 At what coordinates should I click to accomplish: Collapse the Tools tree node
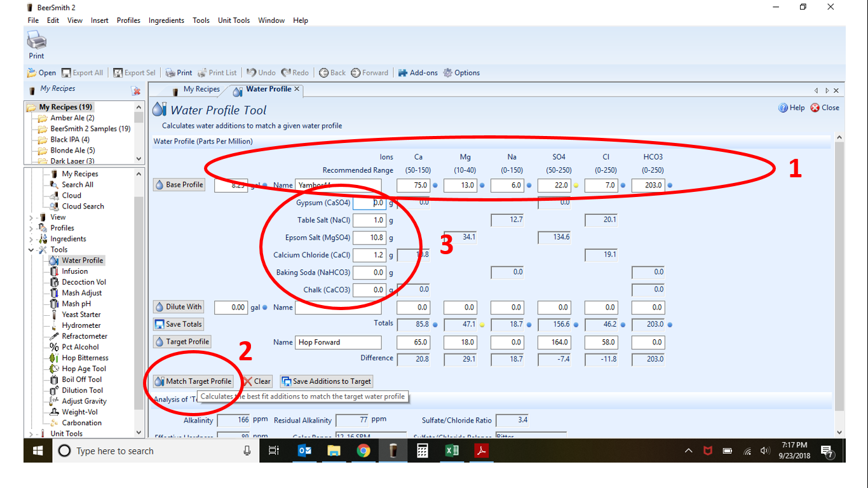coord(31,250)
